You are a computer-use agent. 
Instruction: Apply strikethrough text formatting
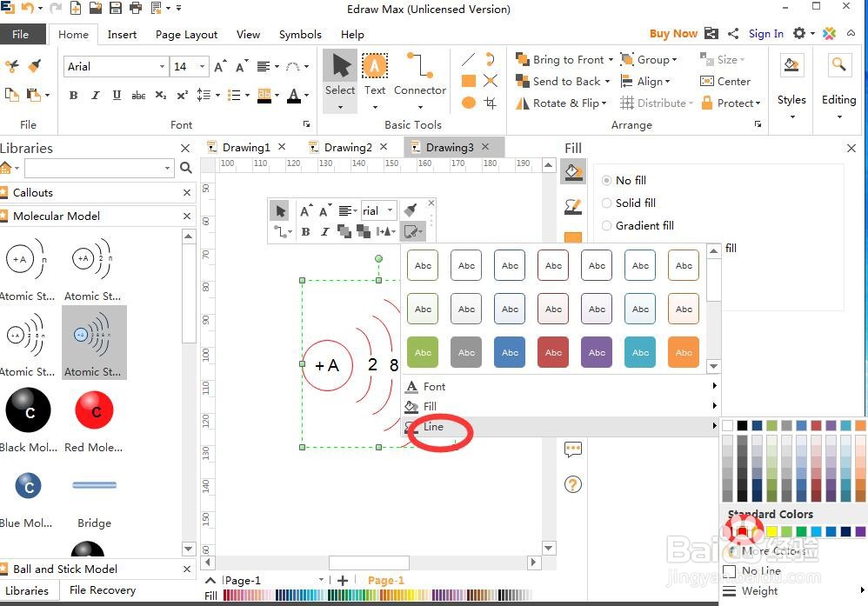[x=138, y=95]
